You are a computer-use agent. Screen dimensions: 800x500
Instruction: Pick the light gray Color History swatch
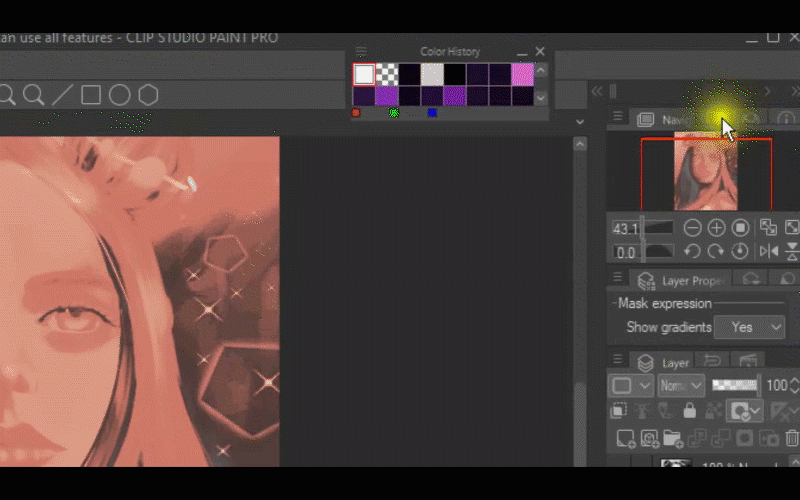coord(432,74)
